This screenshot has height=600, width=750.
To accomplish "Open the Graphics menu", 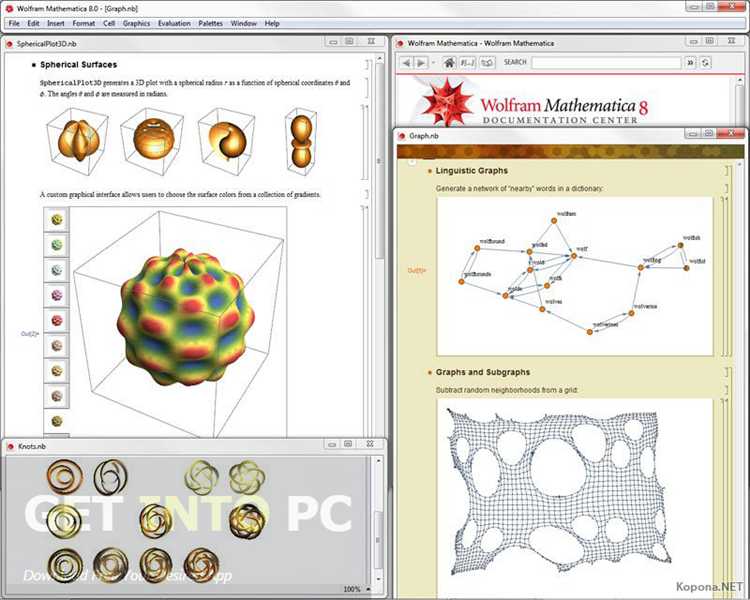I will tap(136, 23).
